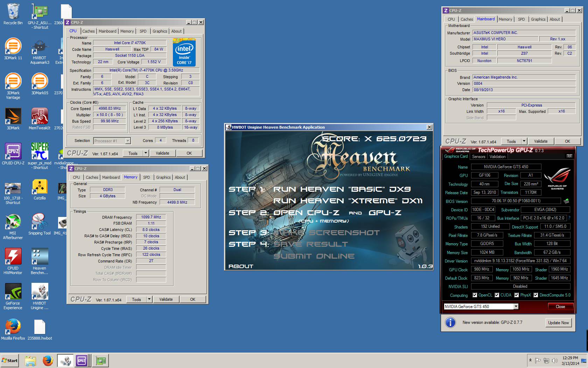Open 3DMark Vantage desktop icon

pyautogui.click(x=13, y=86)
